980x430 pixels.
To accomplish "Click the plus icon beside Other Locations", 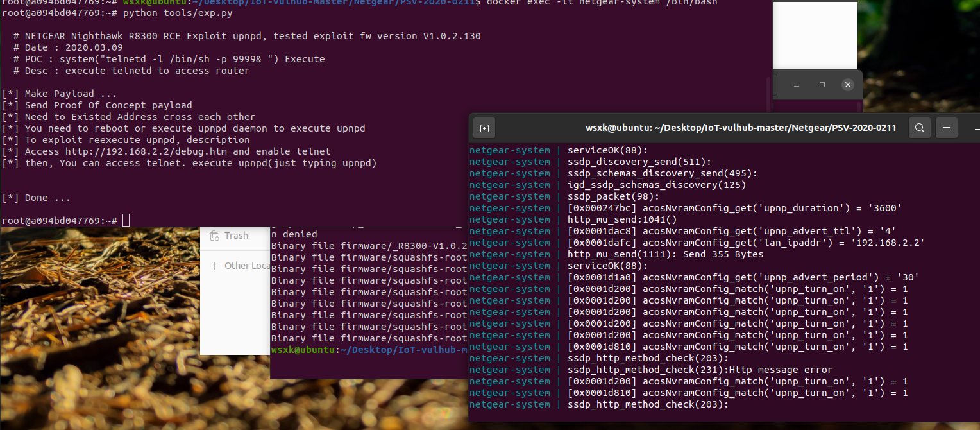I will [x=214, y=266].
